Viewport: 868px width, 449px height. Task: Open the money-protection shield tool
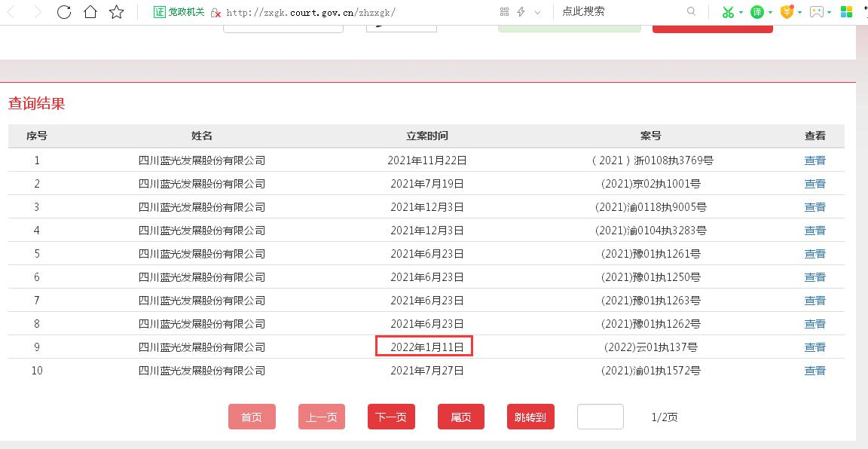click(787, 12)
